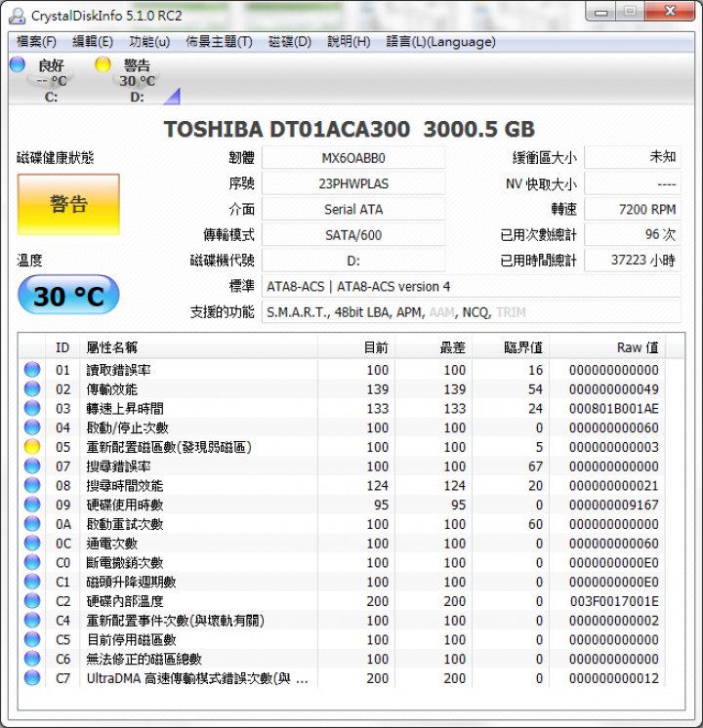Click the 目前 column header
This screenshot has width=703, height=728.
[356, 347]
